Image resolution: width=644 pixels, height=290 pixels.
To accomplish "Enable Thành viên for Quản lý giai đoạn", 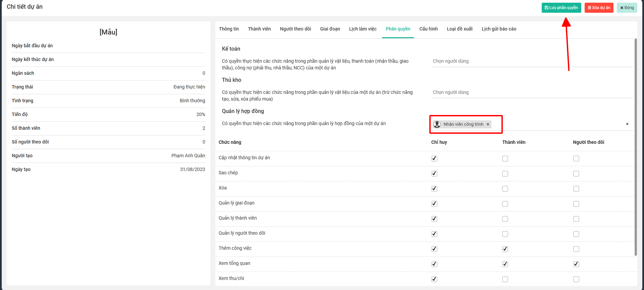I will [x=505, y=204].
